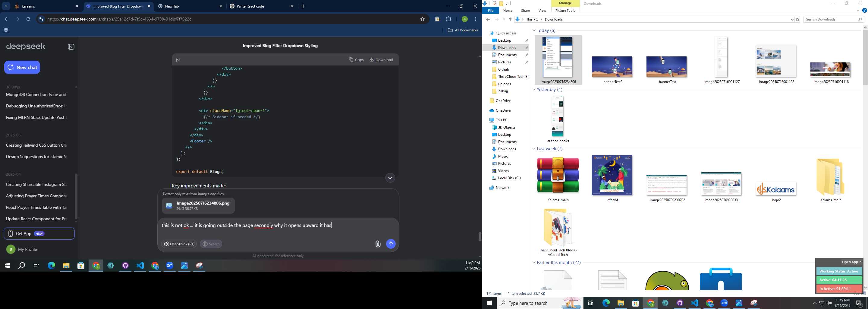
Task: Open chat 'Adjusting Prayer Times Compon'
Action: tap(36, 196)
